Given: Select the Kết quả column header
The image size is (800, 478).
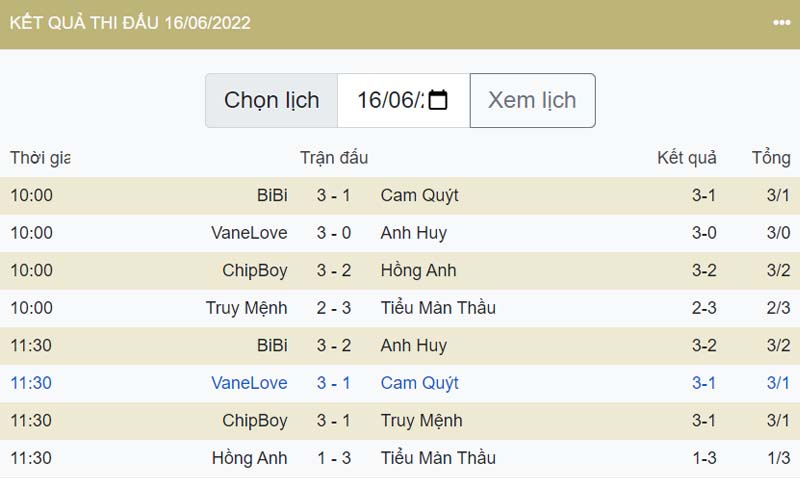Looking at the screenshot, I should [686, 158].
